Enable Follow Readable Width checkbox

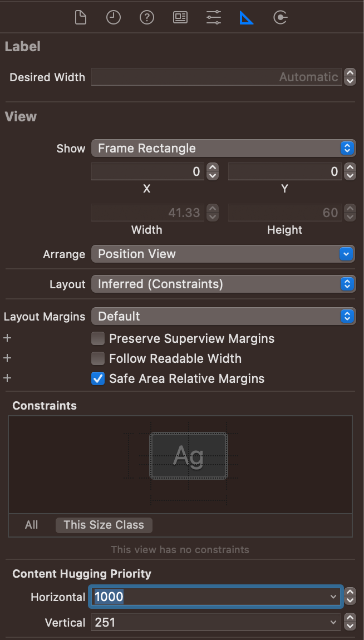[98, 358]
